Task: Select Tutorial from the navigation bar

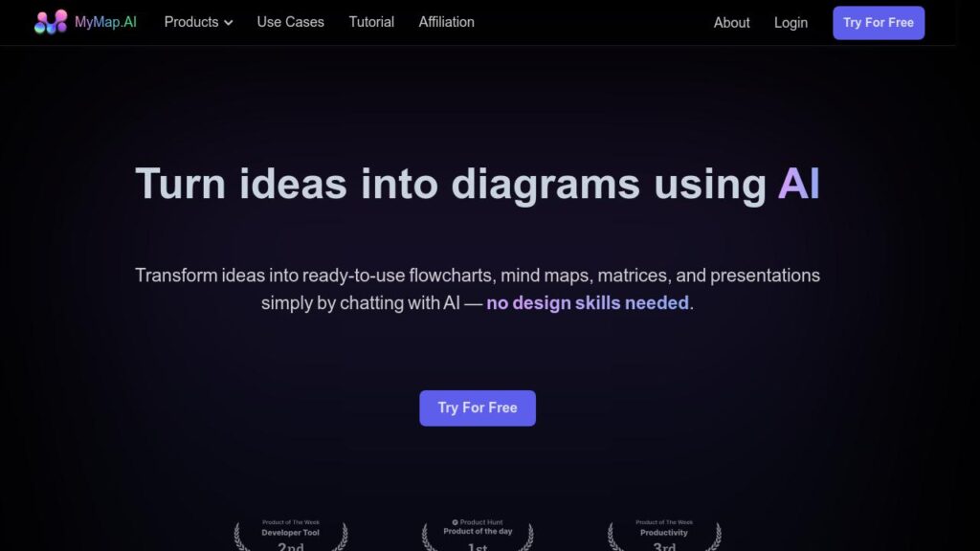Action: pos(371,22)
